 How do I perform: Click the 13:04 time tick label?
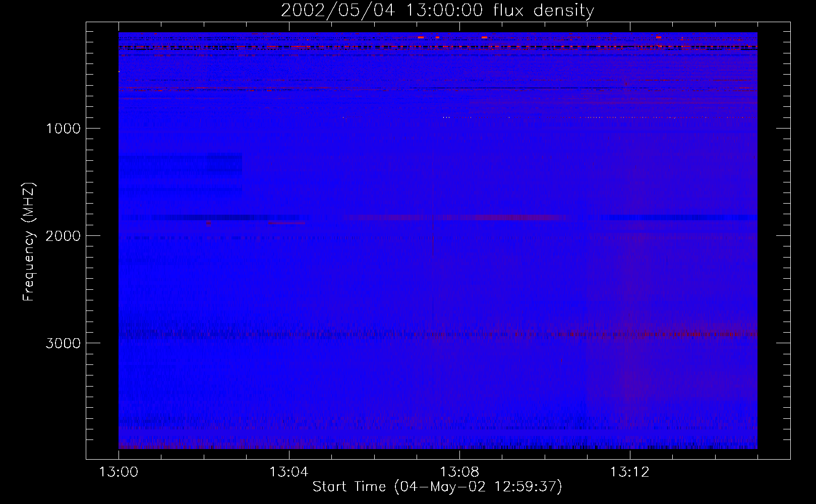[x=289, y=472]
